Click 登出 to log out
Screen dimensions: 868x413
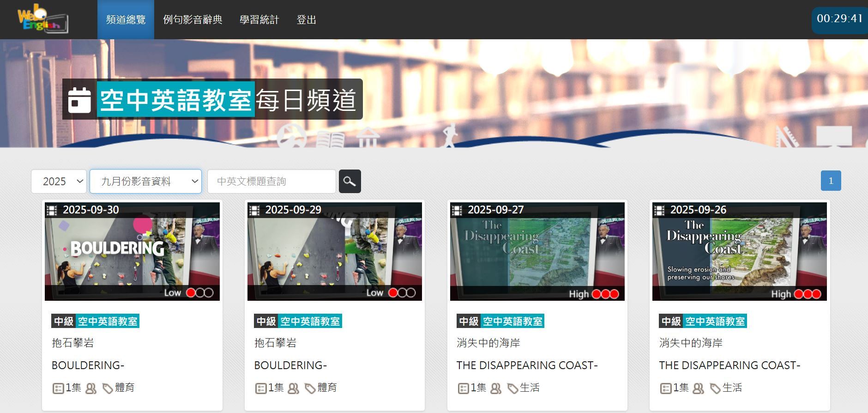pos(306,20)
